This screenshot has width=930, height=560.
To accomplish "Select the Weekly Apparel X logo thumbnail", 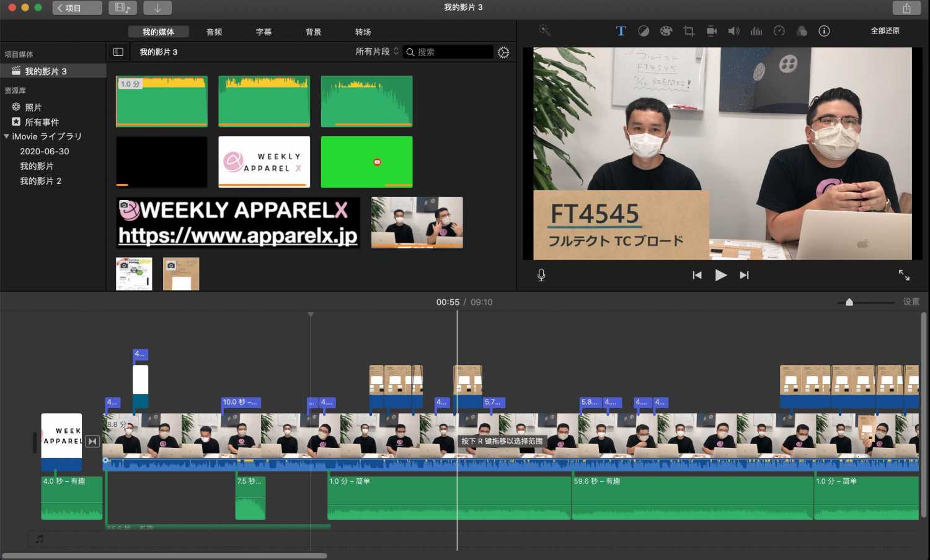I will pos(264,162).
